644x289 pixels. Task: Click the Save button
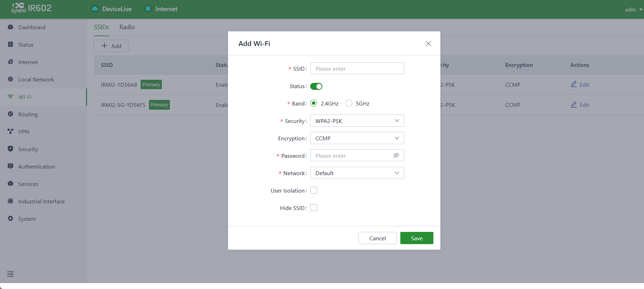tap(417, 238)
